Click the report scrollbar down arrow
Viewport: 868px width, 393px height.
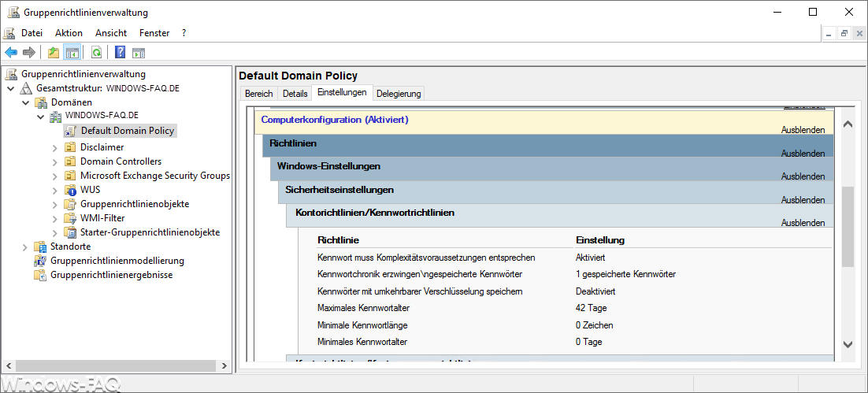(x=848, y=345)
